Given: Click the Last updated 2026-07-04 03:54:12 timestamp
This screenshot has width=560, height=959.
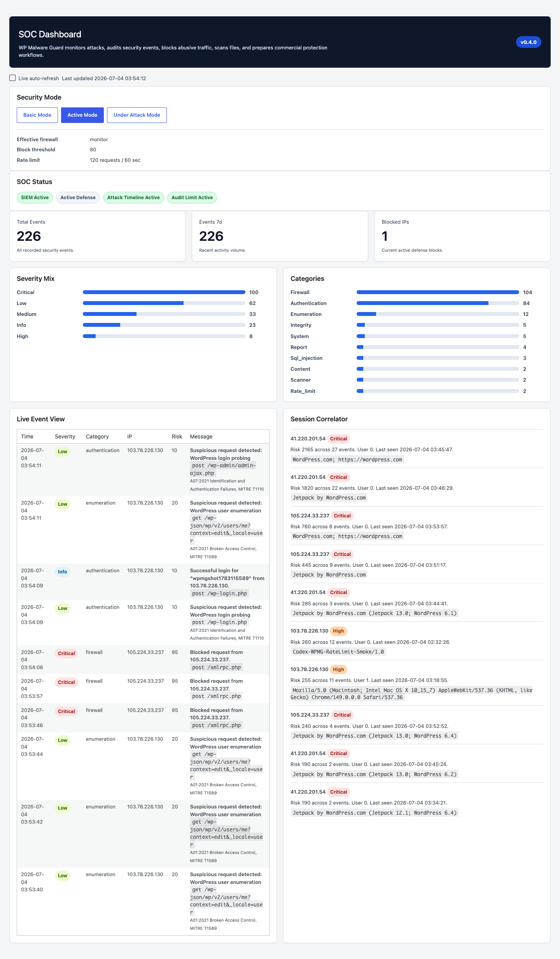Looking at the screenshot, I should tap(104, 78).
